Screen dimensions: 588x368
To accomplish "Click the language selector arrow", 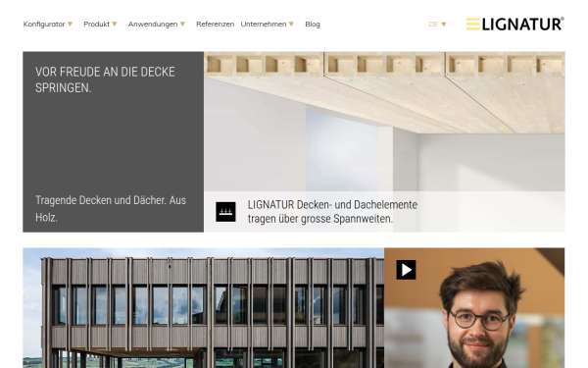I will (444, 25).
